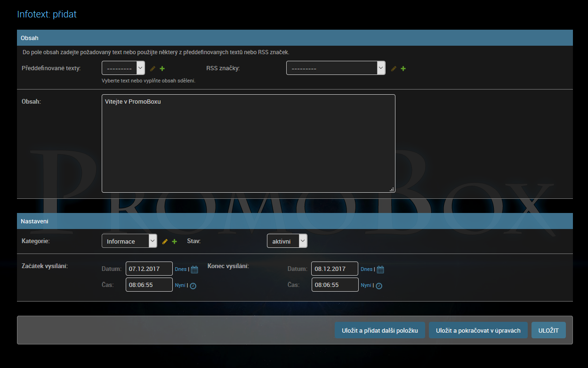Open clock picker for Začátek vysílání time

click(193, 286)
